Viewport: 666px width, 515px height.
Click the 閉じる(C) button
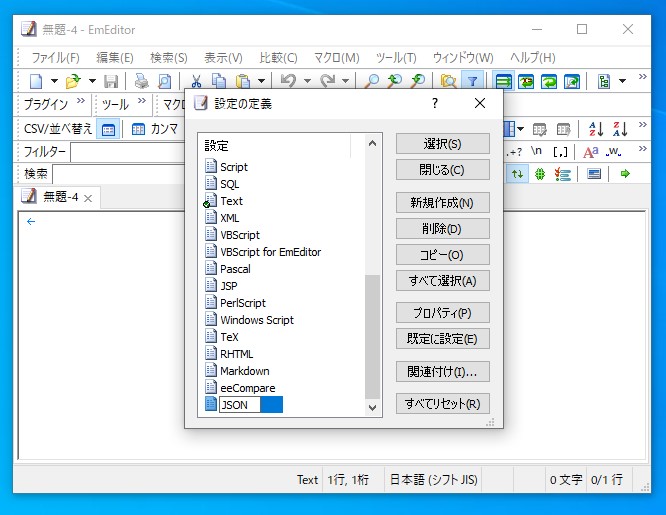[443, 170]
